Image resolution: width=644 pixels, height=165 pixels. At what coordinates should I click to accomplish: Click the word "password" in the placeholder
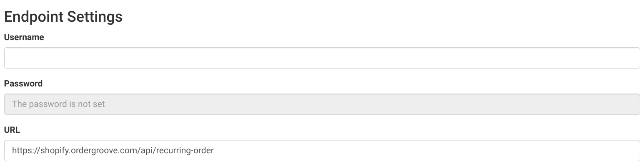(x=44, y=104)
